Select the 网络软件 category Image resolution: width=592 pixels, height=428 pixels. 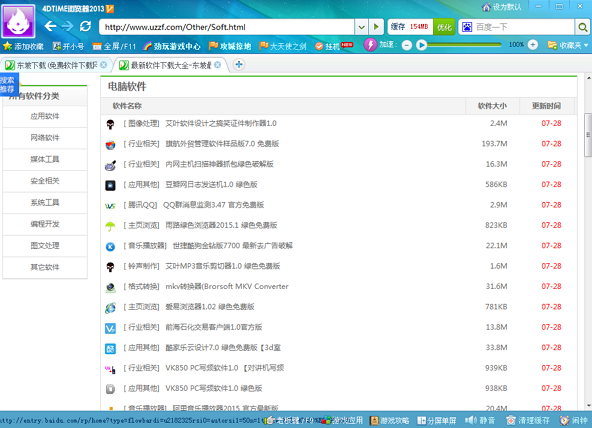pos(45,138)
